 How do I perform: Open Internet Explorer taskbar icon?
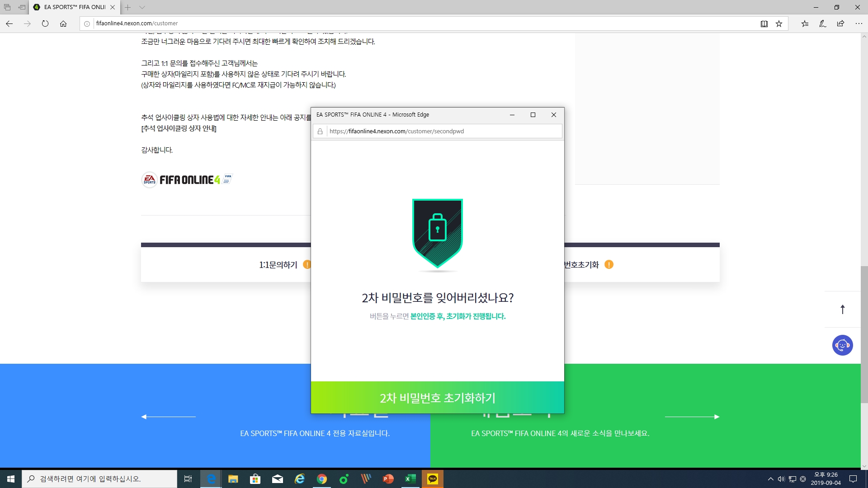tap(299, 479)
